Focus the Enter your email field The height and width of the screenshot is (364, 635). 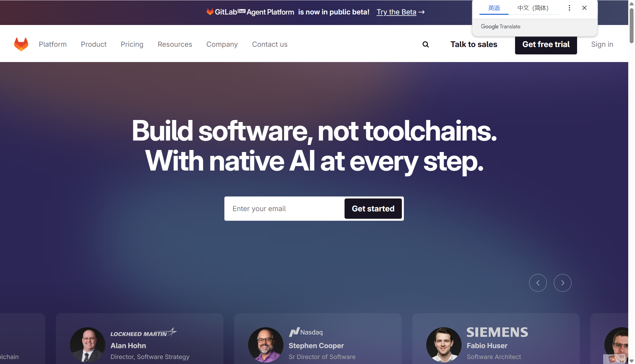(285, 208)
